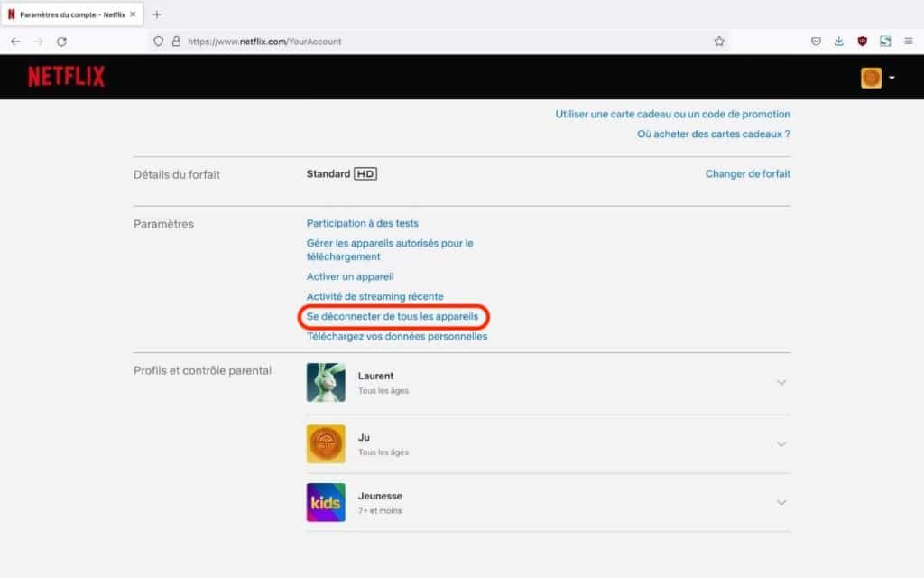Viewport: 924px width, 578px height.
Task: Expand the Jeunesse kids profile chevron
Action: pyautogui.click(x=781, y=502)
